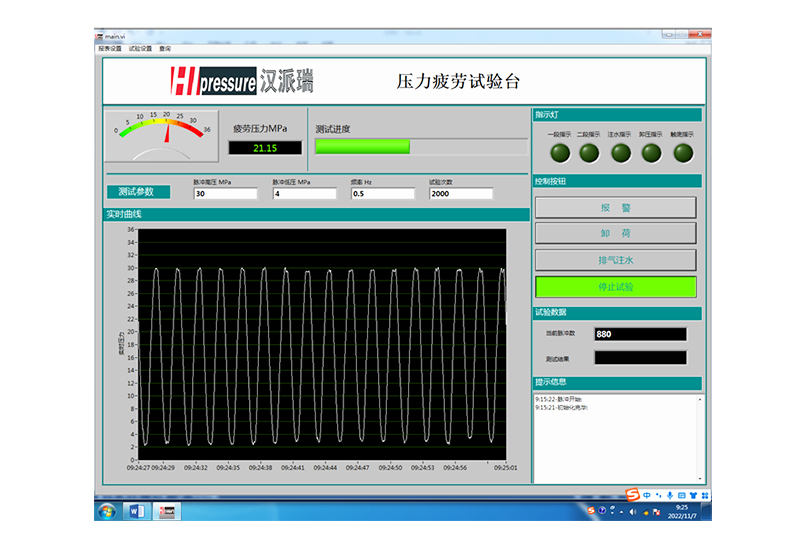The width and height of the screenshot is (790, 538).
Task: Click the action center flag icon
Action: [656, 512]
